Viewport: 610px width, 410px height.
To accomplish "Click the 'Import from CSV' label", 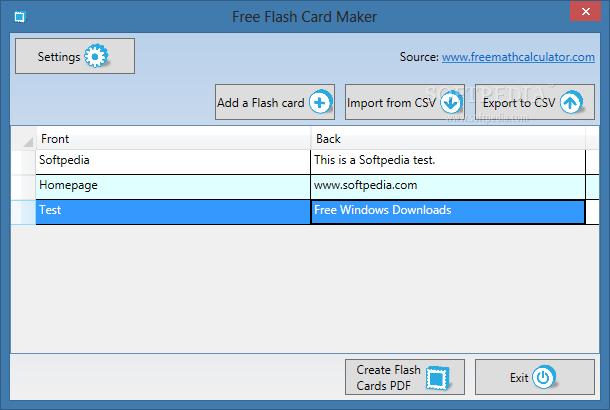I will pyautogui.click(x=391, y=103).
